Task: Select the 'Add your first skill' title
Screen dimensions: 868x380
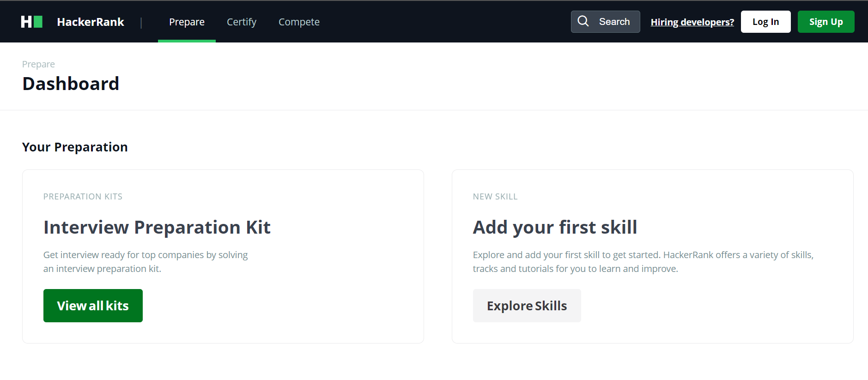Action: tap(555, 227)
